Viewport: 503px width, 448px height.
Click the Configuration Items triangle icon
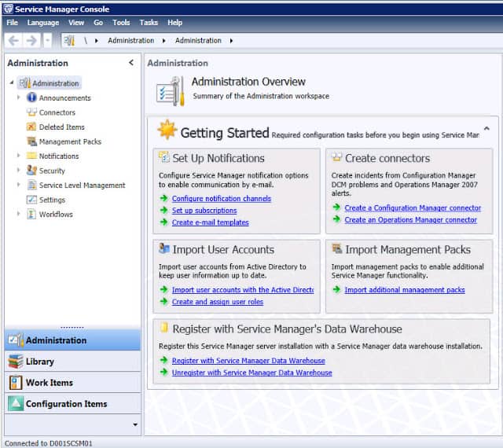coord(16,404)
